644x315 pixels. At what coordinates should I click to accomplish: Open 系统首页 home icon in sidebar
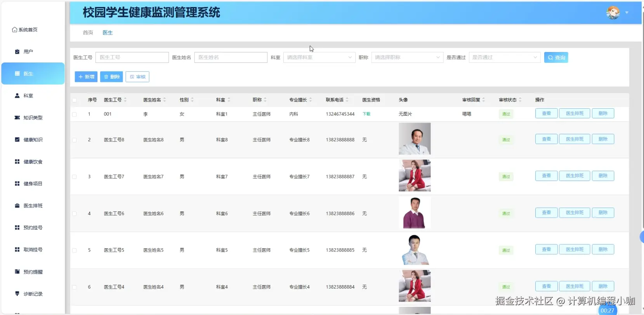(14, 29)
